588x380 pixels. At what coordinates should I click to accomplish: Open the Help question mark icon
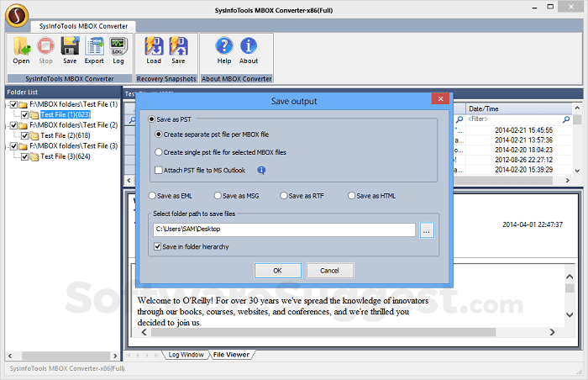coord(224,45)
